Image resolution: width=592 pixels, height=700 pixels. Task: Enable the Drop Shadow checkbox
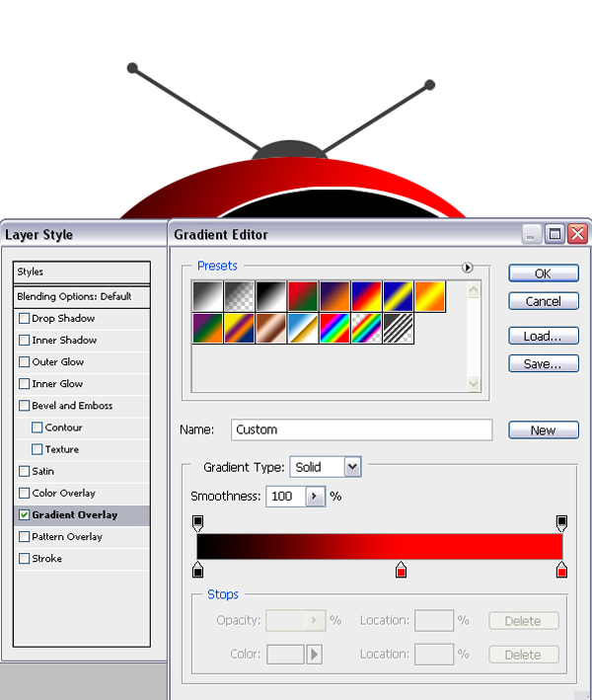pos(24,318)
